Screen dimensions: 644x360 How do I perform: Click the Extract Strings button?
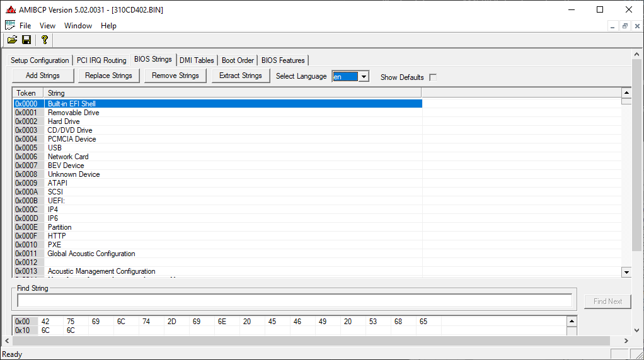click(x=241, y=76)
